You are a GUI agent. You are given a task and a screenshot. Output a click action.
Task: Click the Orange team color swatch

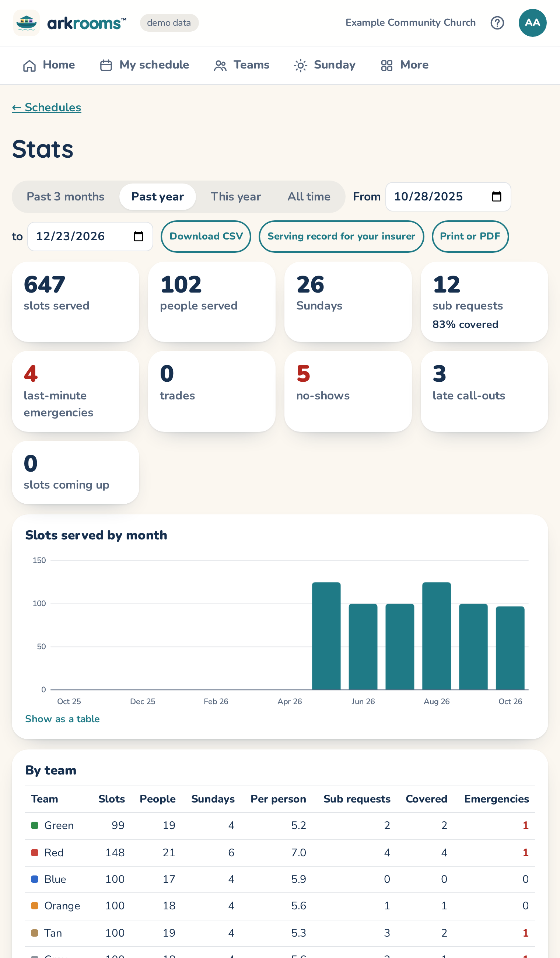[x=35, y=906]
